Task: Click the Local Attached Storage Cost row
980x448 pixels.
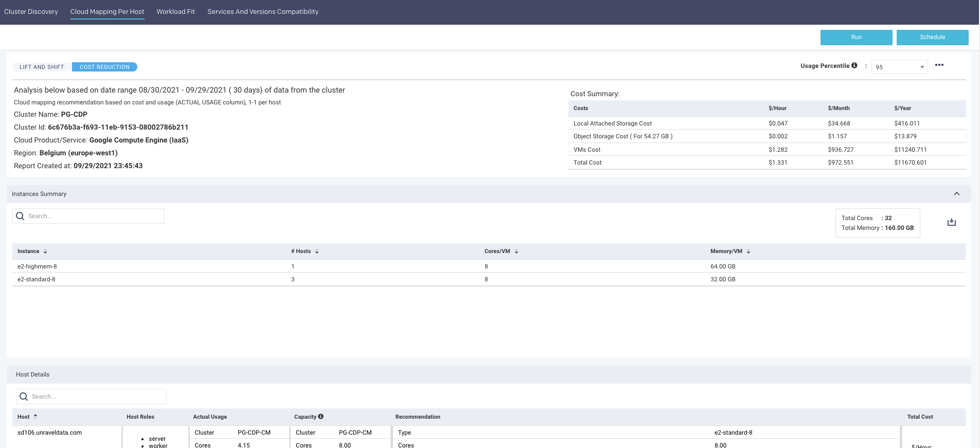Action: [x=767, y=123]
